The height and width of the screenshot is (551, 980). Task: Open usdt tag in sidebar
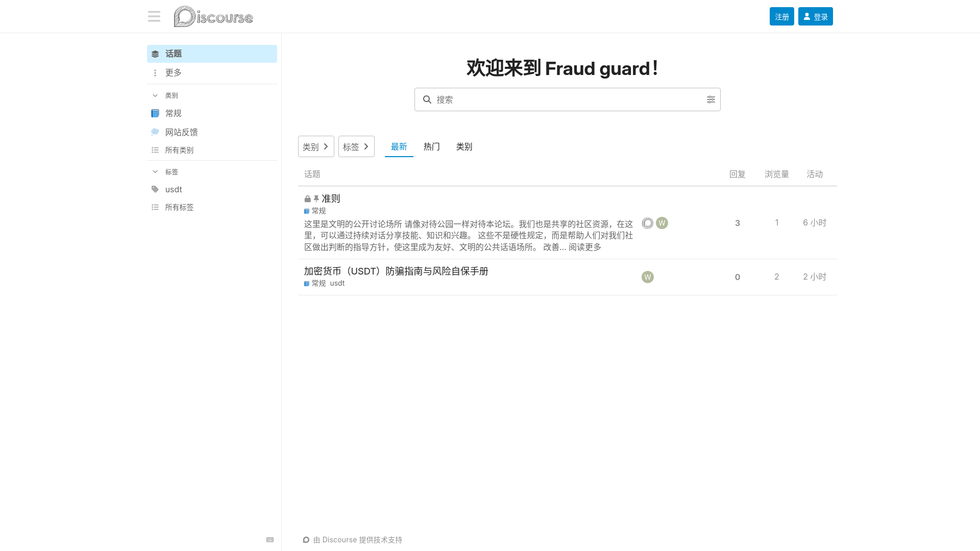[x=212, y=189]
